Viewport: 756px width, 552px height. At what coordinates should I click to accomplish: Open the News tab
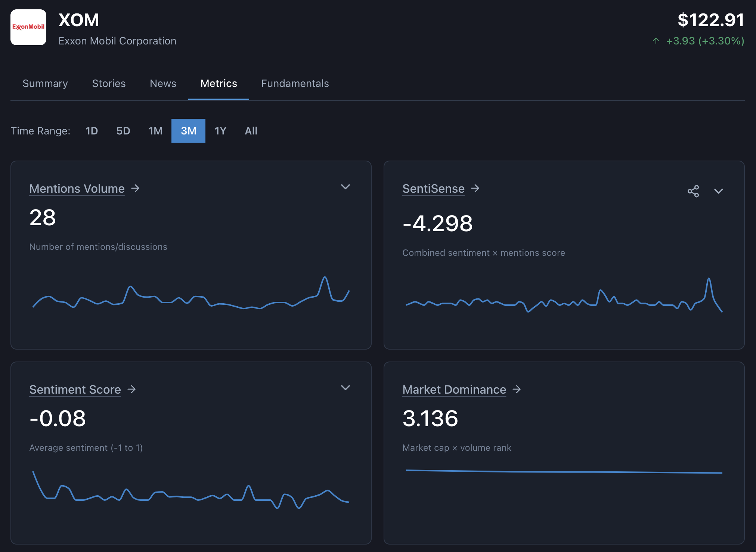point(163,84)
